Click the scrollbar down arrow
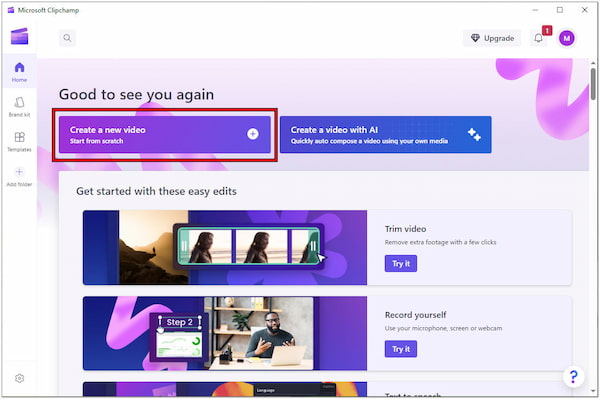Screen dimensions: 600x399 593,391
